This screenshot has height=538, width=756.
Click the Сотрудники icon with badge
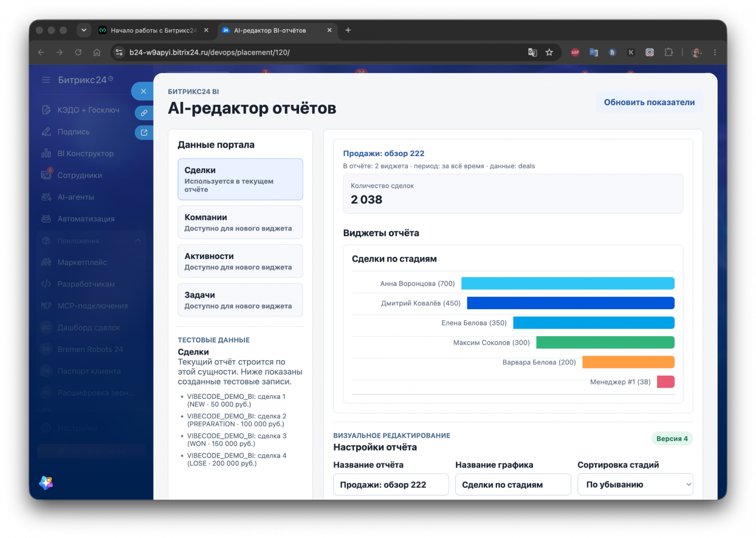[46, 175]
